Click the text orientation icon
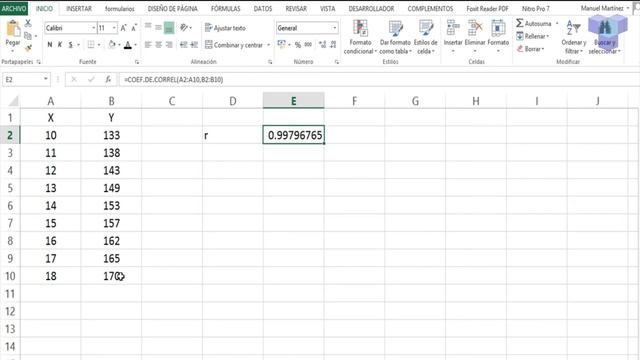The height and width of the screenshot is (360, 640). [184, 27]
